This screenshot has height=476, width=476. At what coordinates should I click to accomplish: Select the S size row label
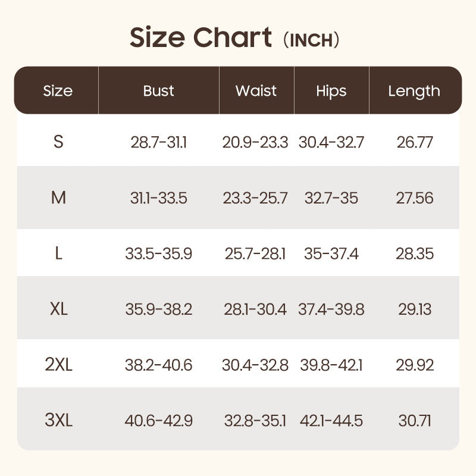[x=58, y=142]
